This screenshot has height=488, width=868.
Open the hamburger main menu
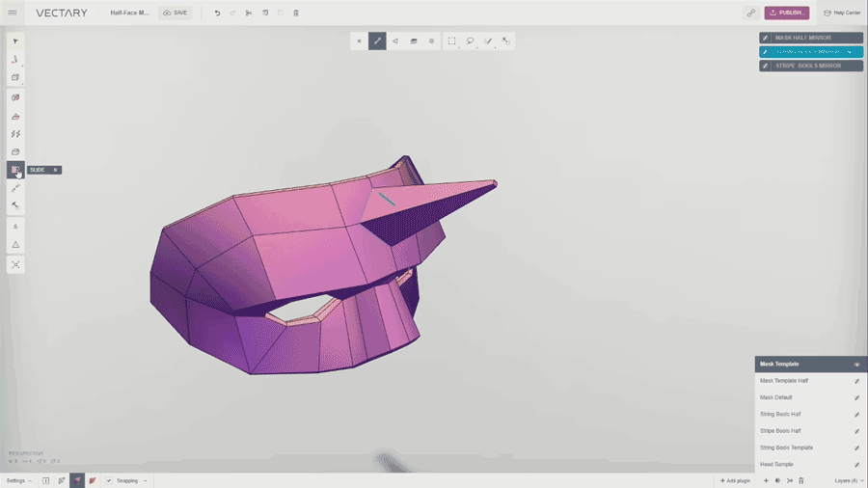13,14
